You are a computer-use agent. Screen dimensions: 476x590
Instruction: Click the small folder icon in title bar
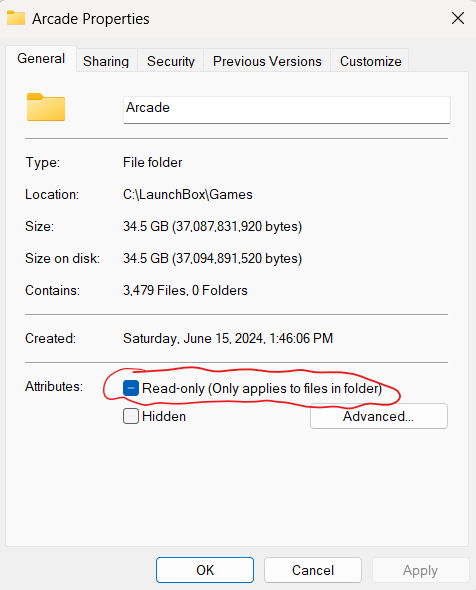[16, 18]
